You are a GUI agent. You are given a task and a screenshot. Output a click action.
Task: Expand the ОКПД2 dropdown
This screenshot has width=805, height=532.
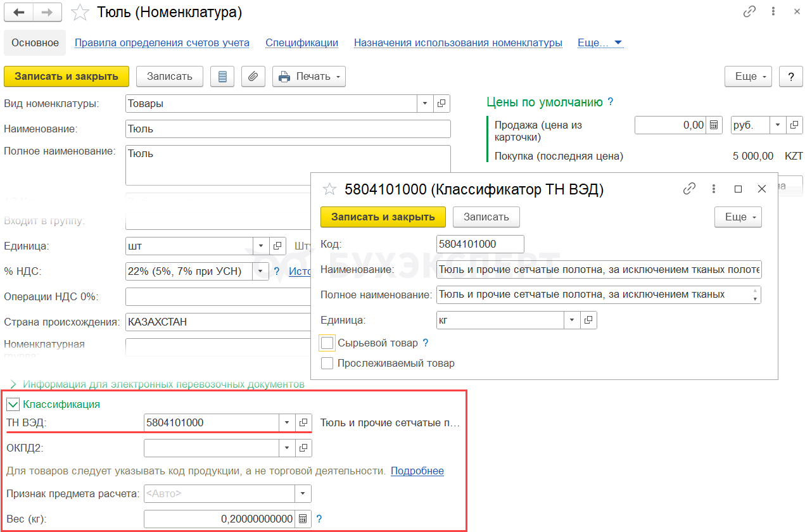pyautogui.click(x=287, y=448)
